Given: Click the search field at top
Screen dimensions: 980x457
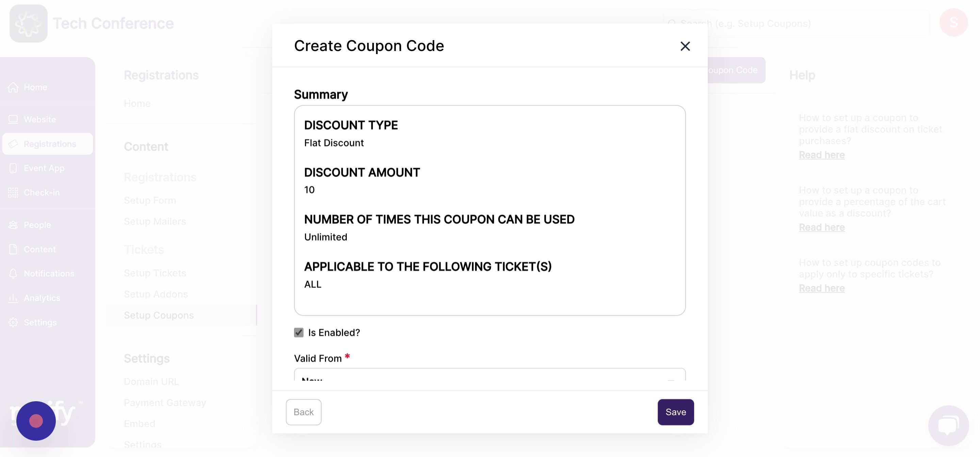Looking at the screenshot, I should pos(797,23).
